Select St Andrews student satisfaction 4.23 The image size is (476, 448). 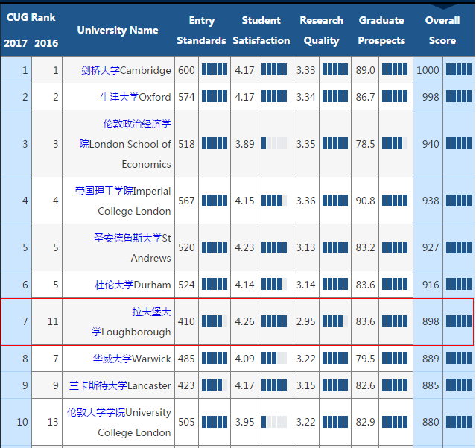click(244, 247)
